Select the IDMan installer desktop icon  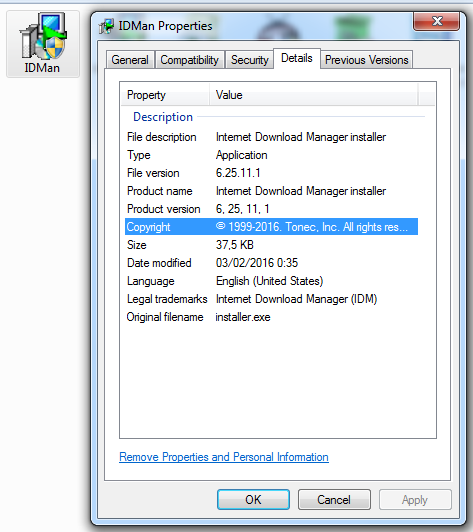[43, 43]
